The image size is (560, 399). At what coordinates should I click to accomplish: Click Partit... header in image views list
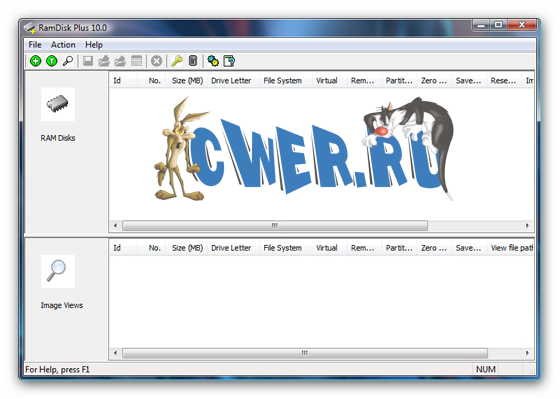(x=399, y=248)
